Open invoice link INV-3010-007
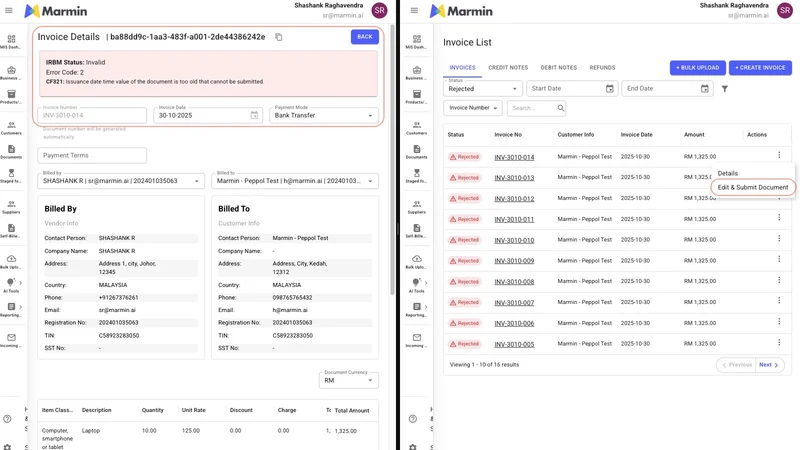This screenshot has width=800, height=450. click(514, 303)
